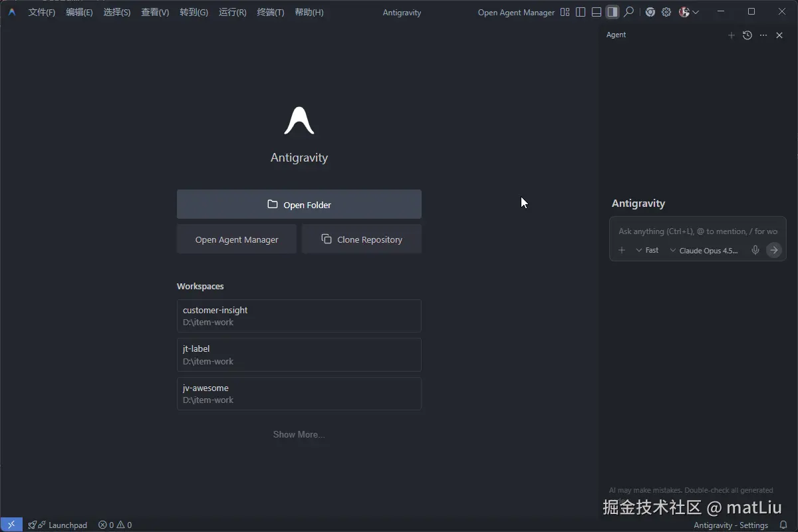This screenshot has height=532, width=798.
Task: Open the 转到(G) menu
Action: tap(194, 12)
